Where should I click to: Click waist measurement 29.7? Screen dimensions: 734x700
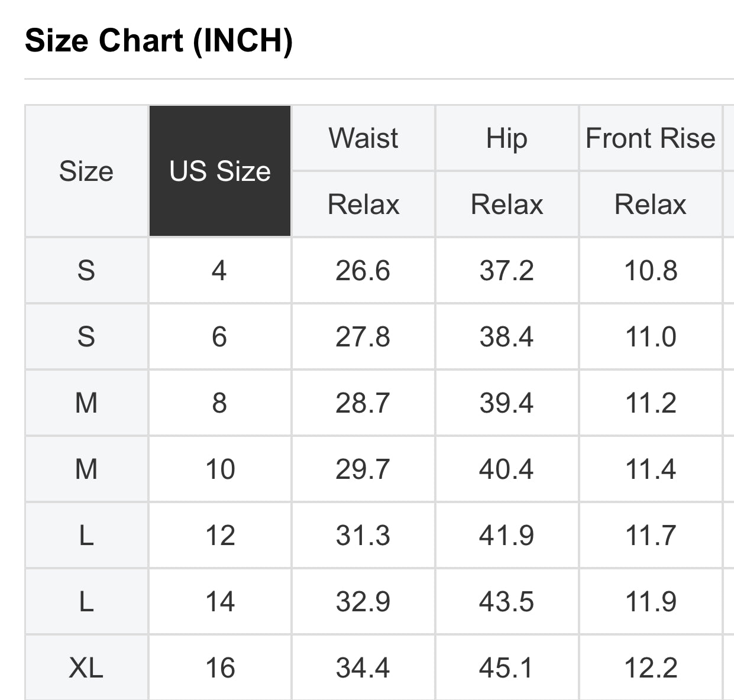(x=363, y=469)
